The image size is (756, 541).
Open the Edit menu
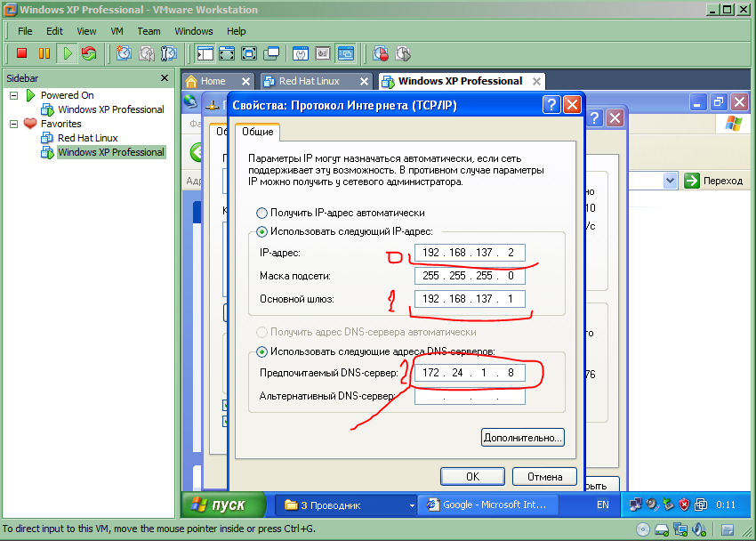point(54,31)
